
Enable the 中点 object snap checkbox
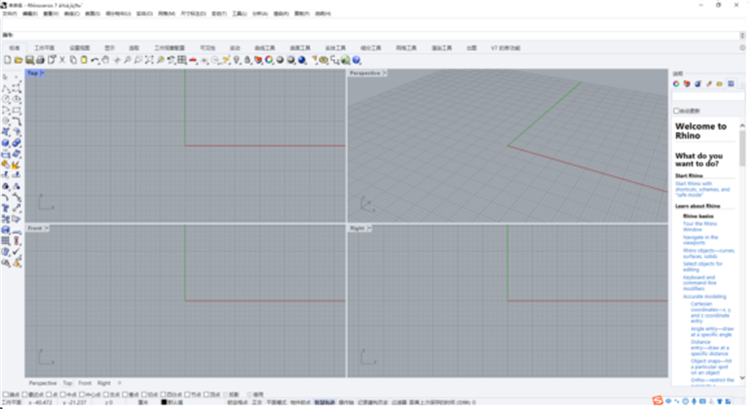pyautogui.click(x=64, y=395)
